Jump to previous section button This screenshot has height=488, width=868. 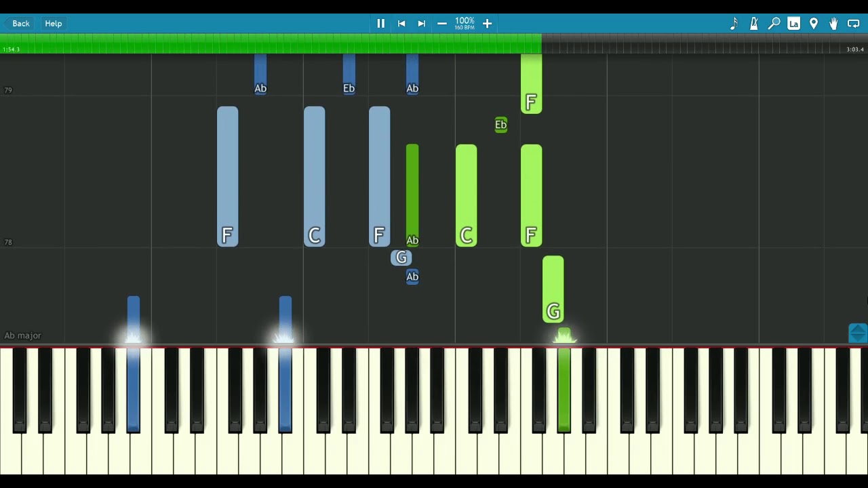pyautogui.click(x=401, y=24)
